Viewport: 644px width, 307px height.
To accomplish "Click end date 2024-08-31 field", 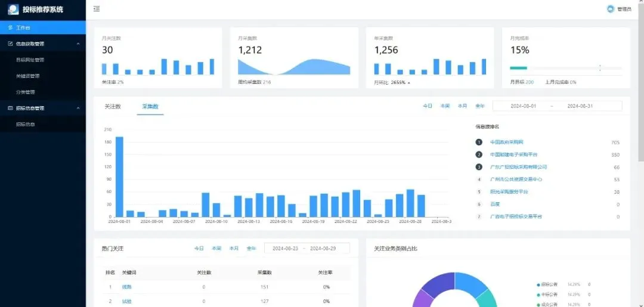I will (x=580, y=106).
